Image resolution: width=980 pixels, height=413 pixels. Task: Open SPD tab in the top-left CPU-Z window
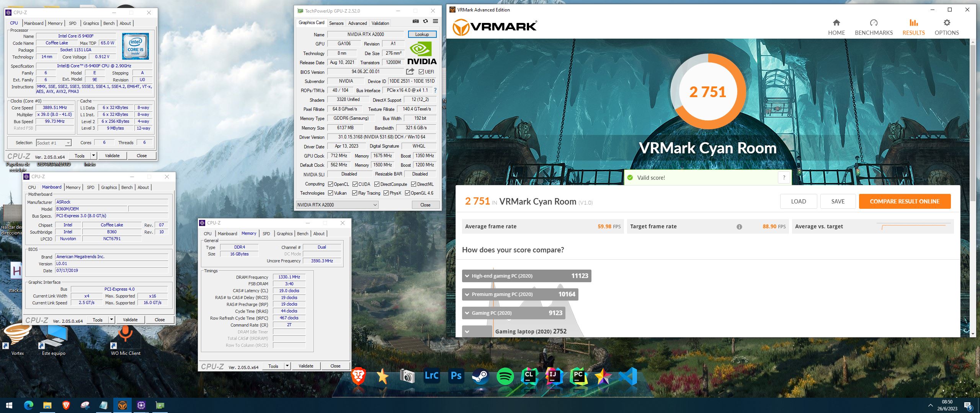pyautogui.click(x=72, y=23)
